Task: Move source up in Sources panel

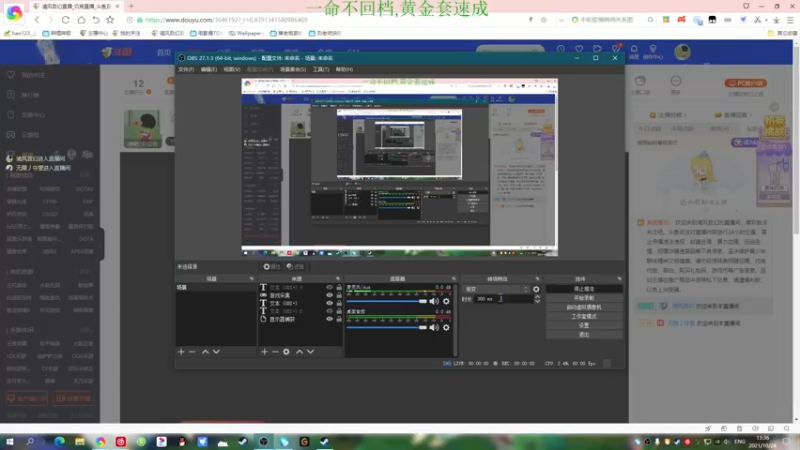Action: point(299,352)
